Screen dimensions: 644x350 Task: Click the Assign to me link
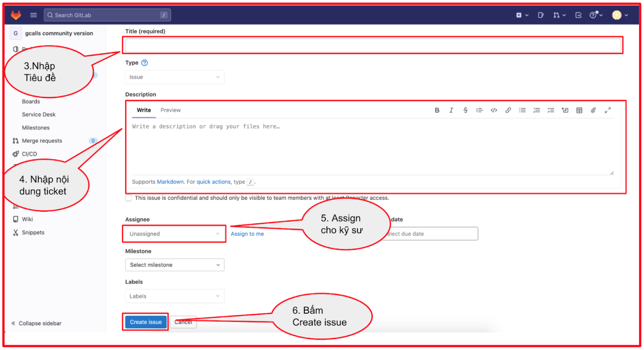click(x=247, y=234)
